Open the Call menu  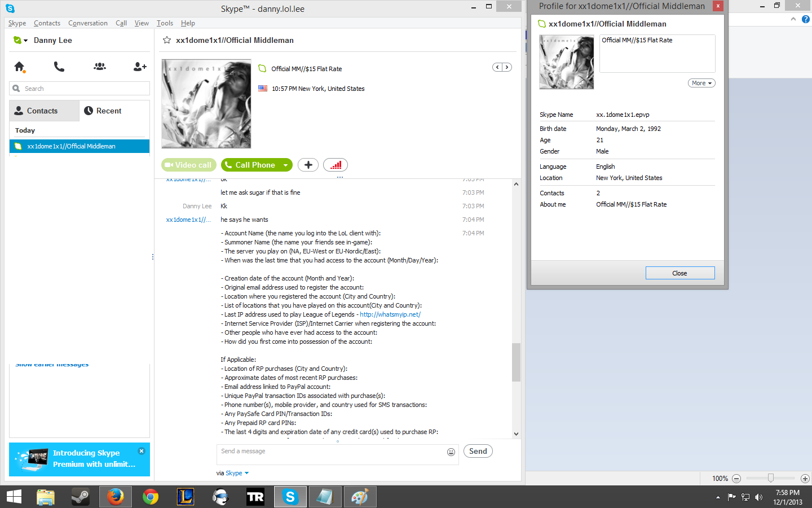(121, 23)
